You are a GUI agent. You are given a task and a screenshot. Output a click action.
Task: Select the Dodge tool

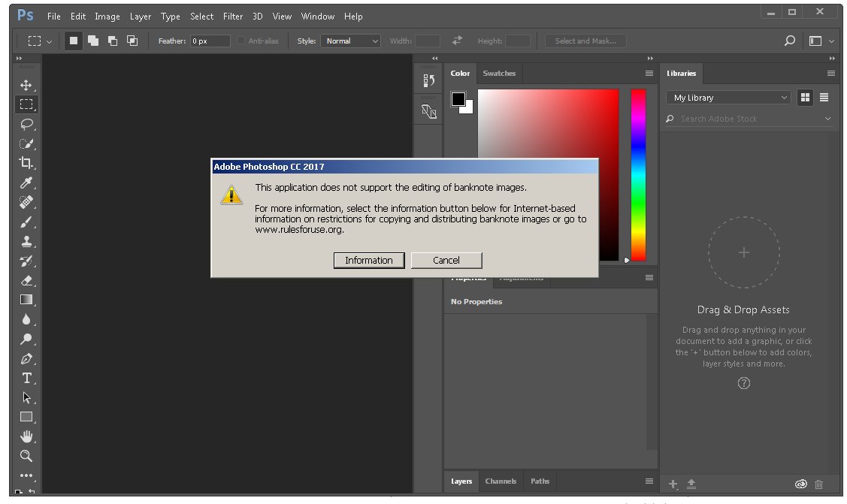26,339
